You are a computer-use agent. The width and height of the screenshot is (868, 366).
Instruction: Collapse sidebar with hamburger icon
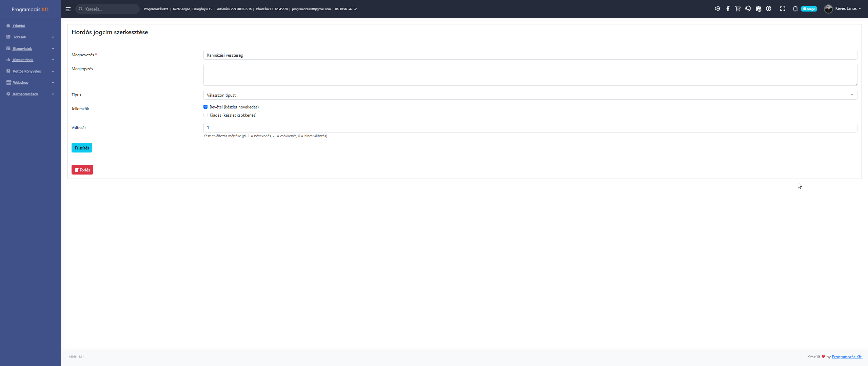68,9
